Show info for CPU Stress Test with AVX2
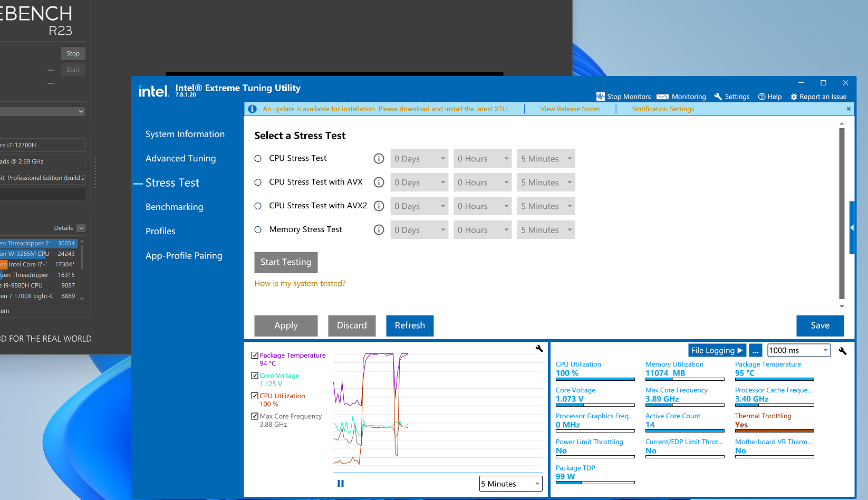This screenshot has width=868, height=500. (x=379, y=206)
